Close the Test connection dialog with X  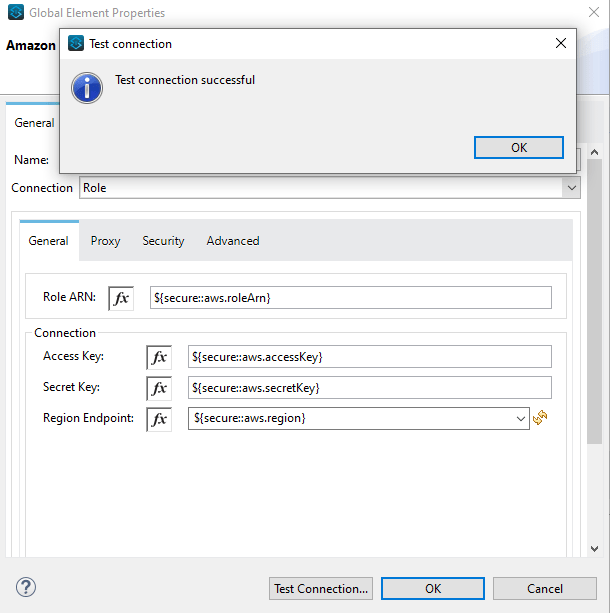coord(561,43)
